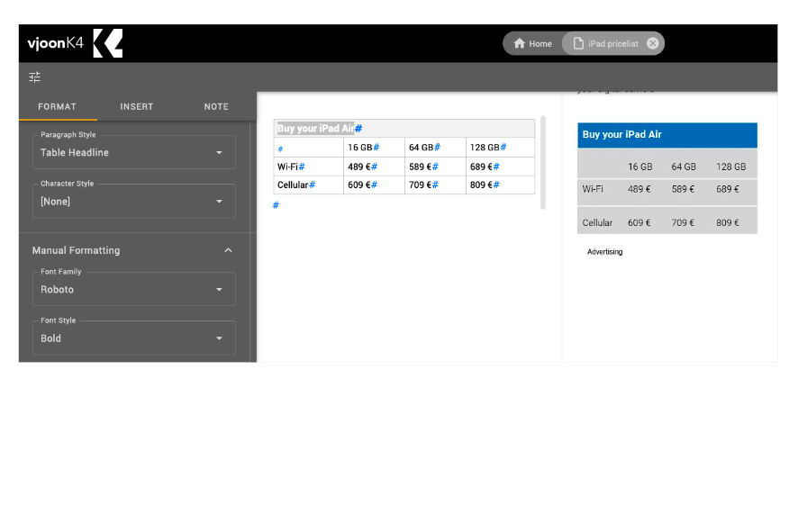Click the blue 'Buy your iPad Air' preview header
Screen dimensions: 798x532
point(667,135)
